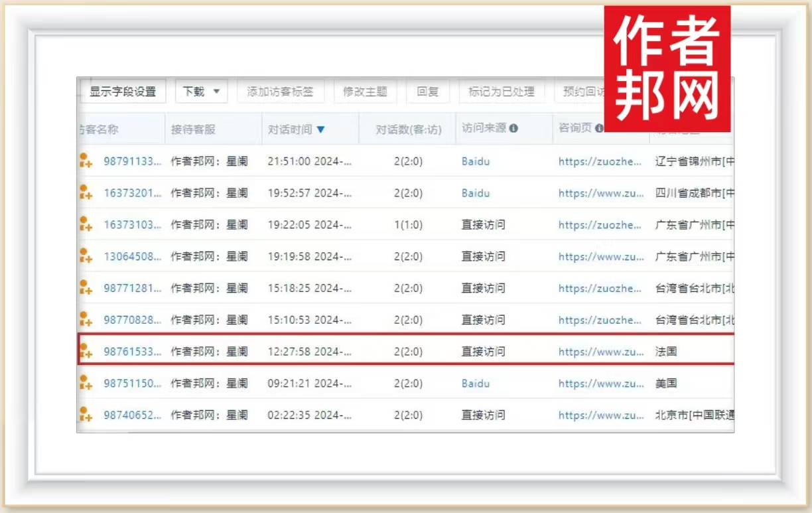Screen dimensions: 812x513
Task: Click info icon next to 咨询页
Action: [599, 129]
